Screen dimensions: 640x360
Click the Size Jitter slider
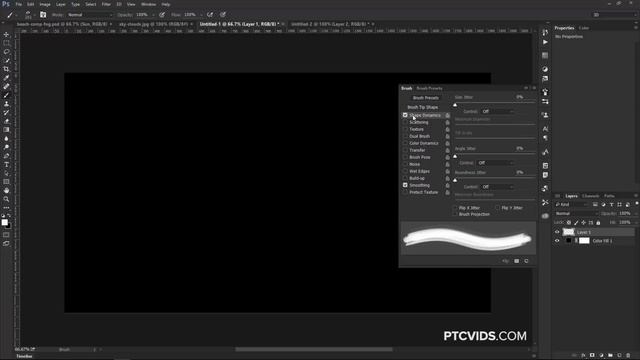pos(495,103)
